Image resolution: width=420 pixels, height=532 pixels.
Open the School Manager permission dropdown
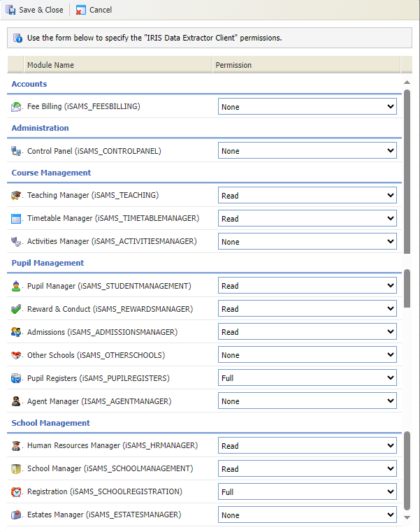307,469
